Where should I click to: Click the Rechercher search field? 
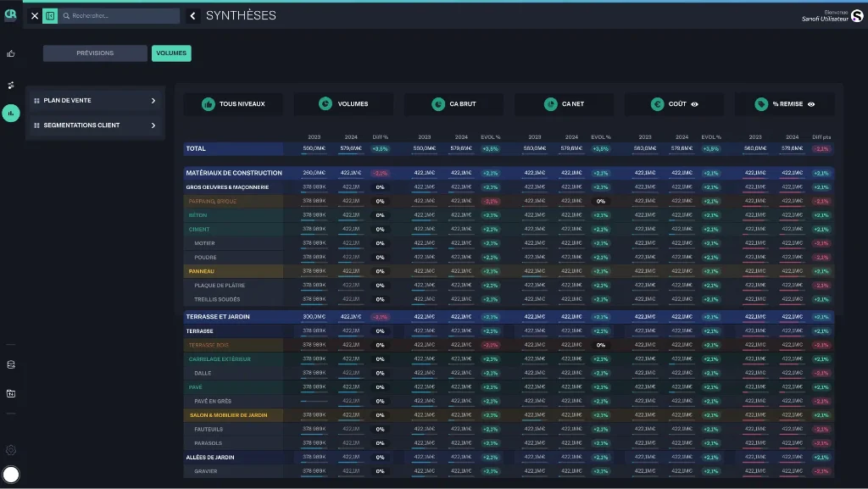[x=120, y=16]
